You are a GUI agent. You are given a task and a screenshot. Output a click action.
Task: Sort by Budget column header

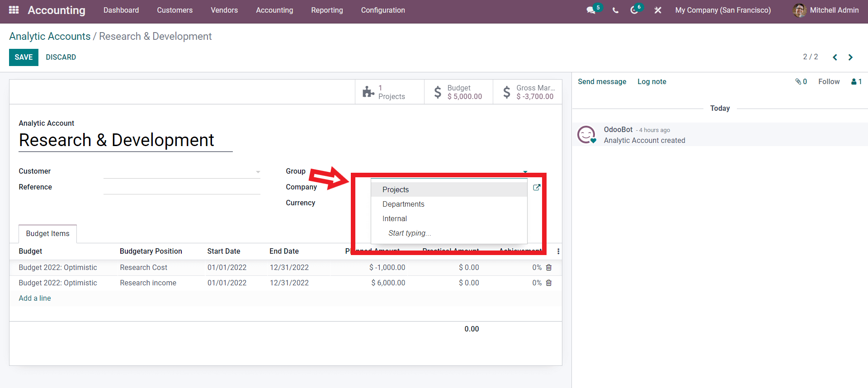[x=30, y=251]
